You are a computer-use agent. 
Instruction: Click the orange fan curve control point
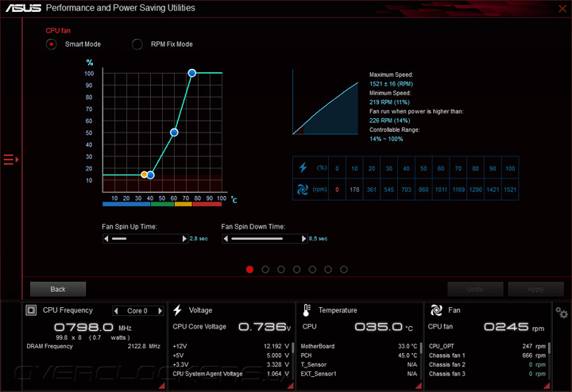pyautogui.click(x=144, y=175)
